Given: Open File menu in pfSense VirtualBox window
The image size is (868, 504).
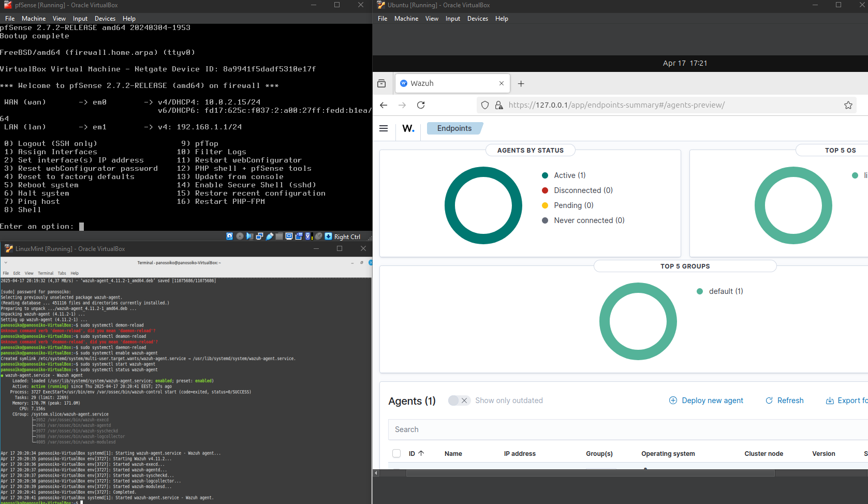Looking at the screenshot, I should point(10,19).
